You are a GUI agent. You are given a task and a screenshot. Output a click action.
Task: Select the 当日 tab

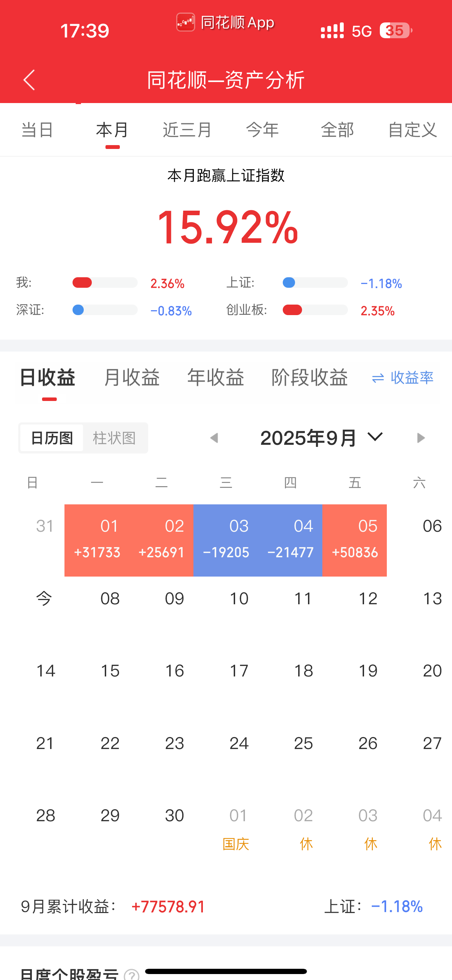37,130
